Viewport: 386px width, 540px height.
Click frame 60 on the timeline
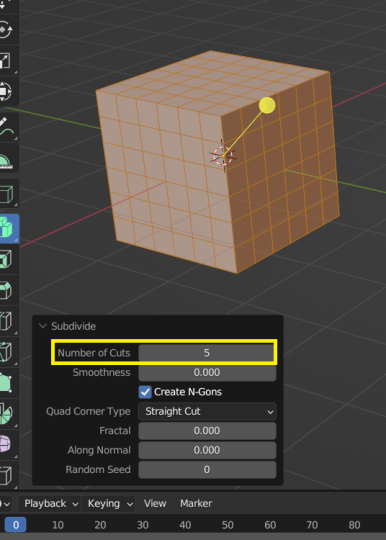(270, 525)
